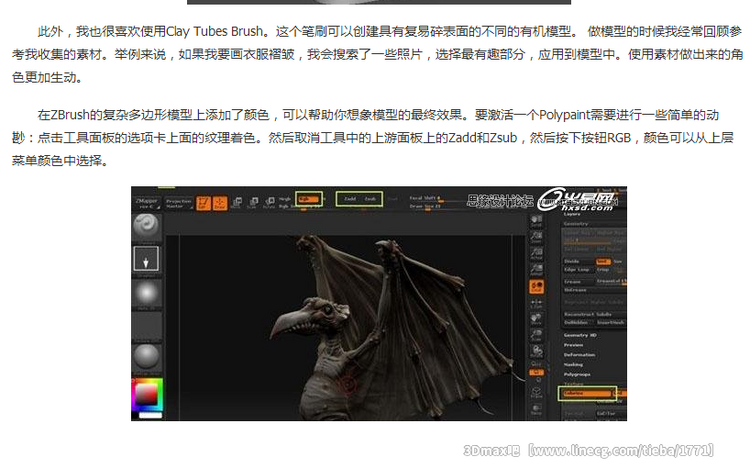The width and height of the screenshot is (750, 468).
Task: Toggle the orange Xyz rotation button
Action: 536,372
